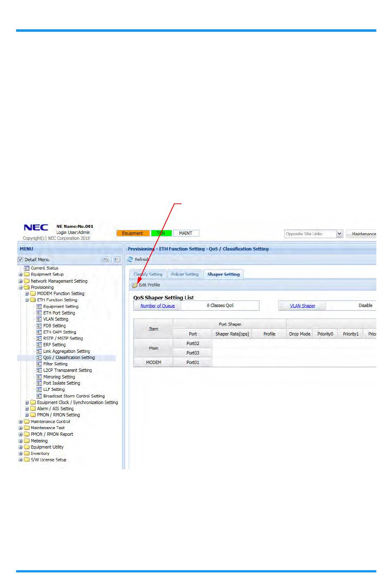Click the Filter Setting page icon
The width and height of the screenshot is (392, 586).
[39, 364]
